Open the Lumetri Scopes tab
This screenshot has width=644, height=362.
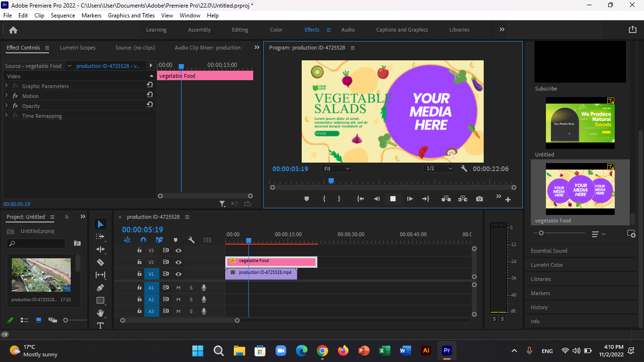[x=78, y=48]
